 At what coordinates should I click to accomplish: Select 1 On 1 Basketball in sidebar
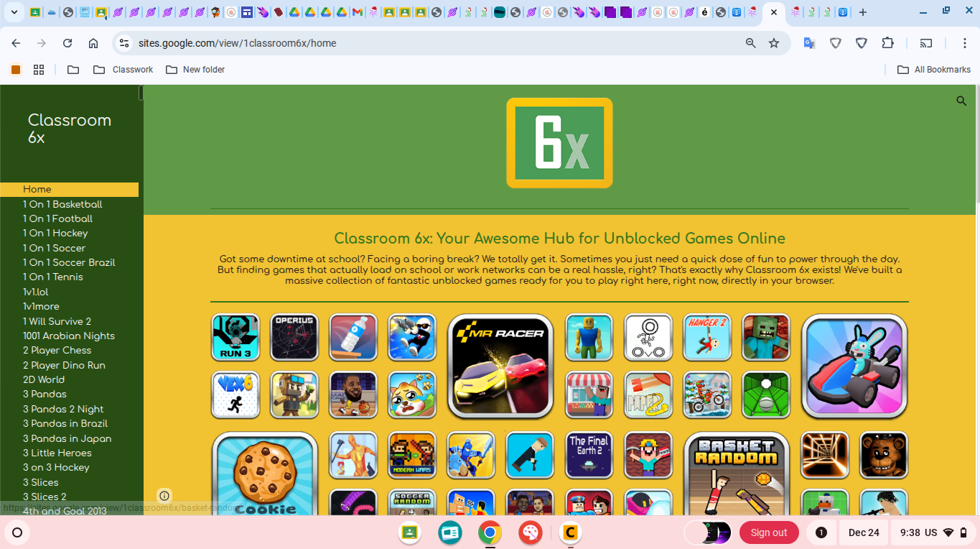[62, 204]
